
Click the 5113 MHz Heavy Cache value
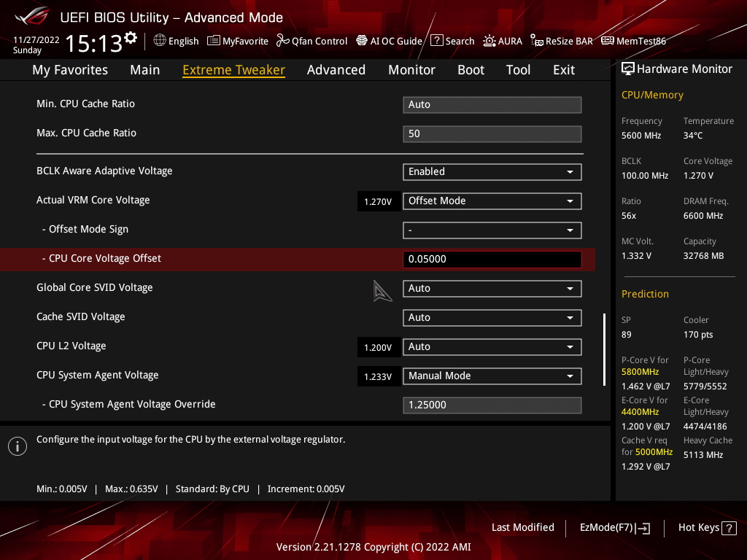pos(703,455)
